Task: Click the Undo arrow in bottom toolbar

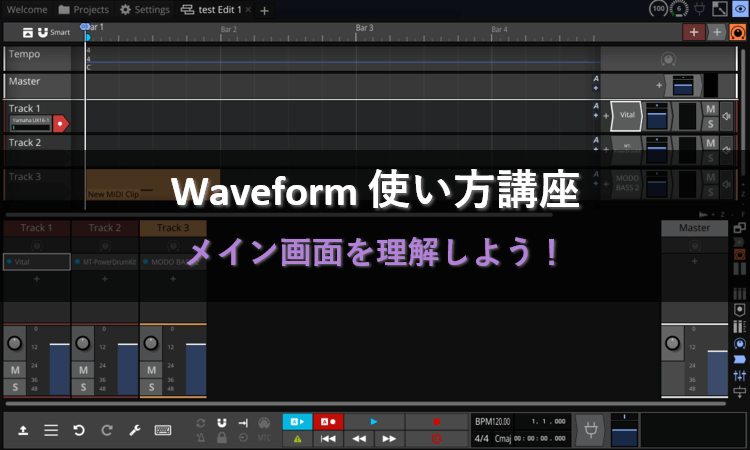Action: (x=79, y=430)
